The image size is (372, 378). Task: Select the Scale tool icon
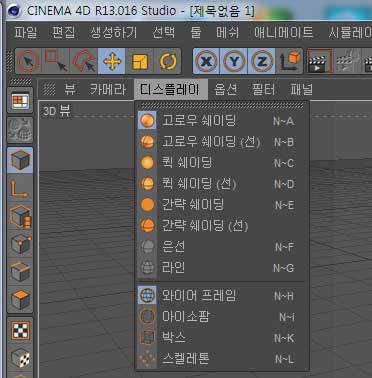[x=140, y=61]
